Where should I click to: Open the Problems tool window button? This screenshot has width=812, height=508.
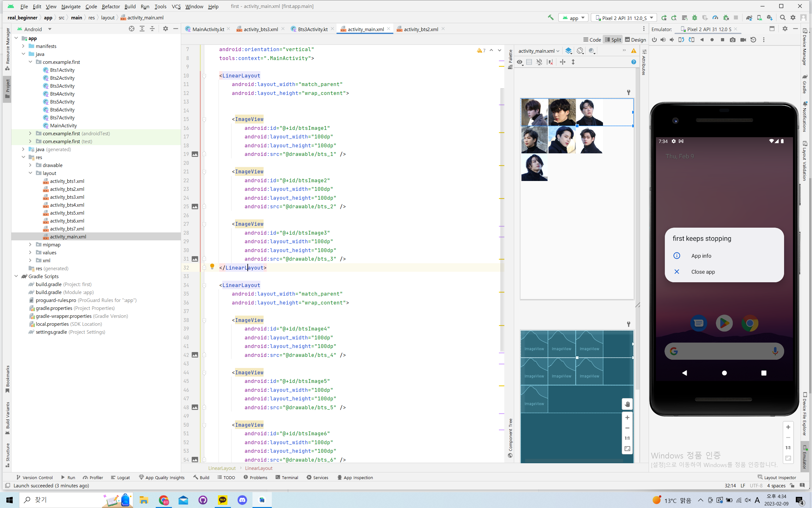[255, 478]
